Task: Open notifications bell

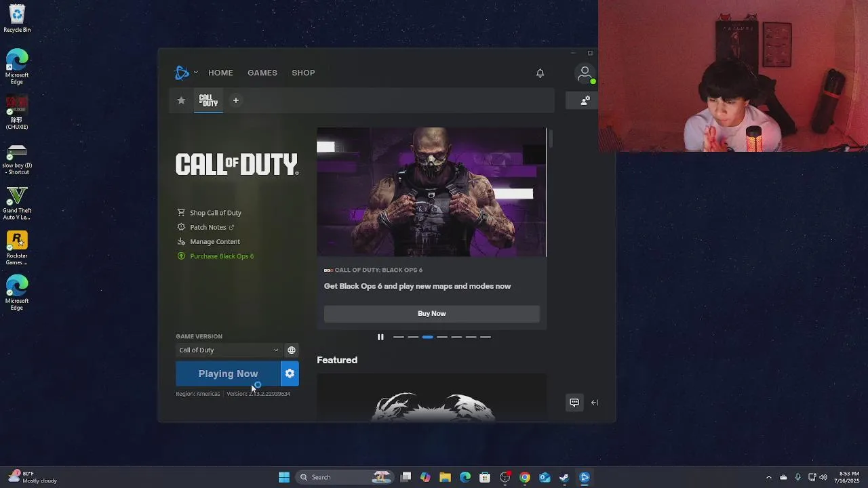Action: (x=540, y=73)
